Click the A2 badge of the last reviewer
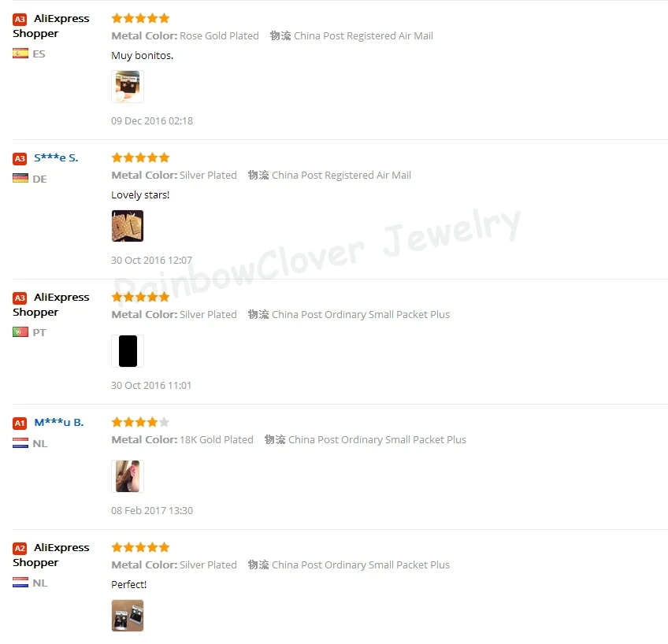 tap(20, 548)
